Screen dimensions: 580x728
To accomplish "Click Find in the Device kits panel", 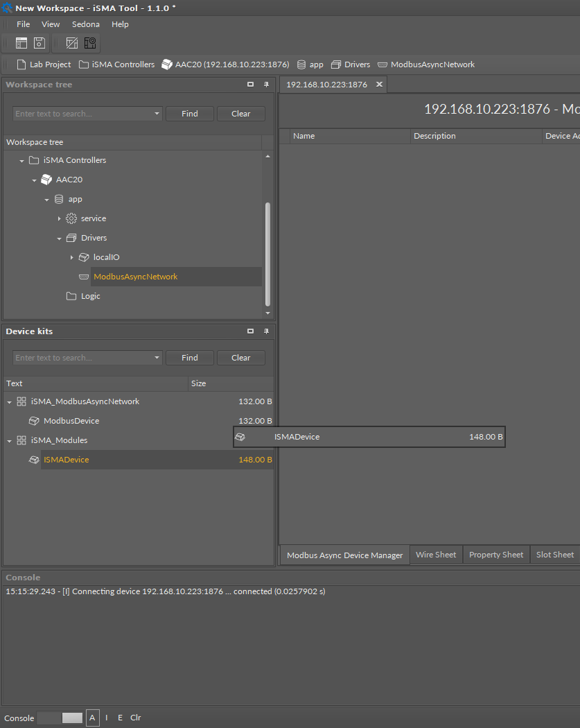I will click(x=190, y=358).
